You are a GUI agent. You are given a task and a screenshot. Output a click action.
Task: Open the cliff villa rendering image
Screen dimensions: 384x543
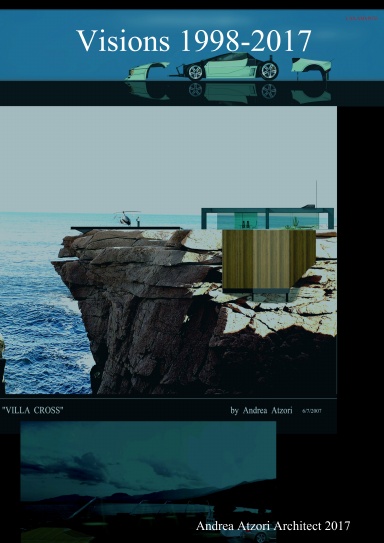click(x=168, y=250)
